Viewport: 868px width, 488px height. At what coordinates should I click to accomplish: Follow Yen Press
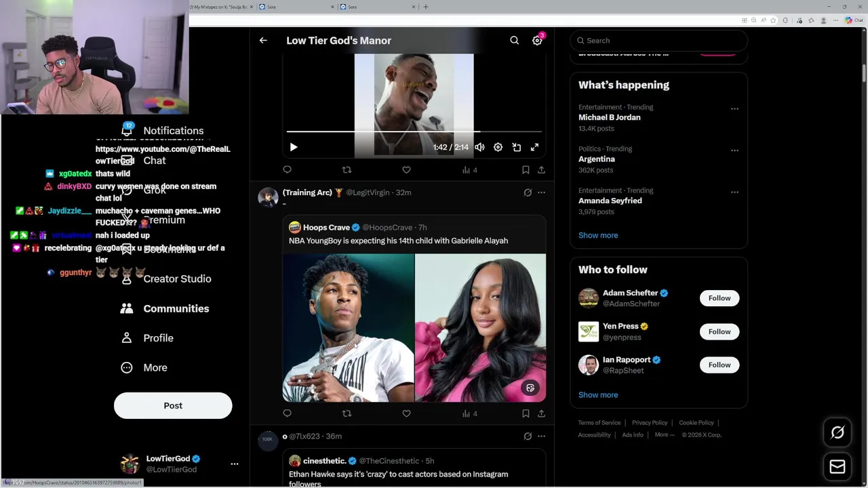[x=719, y=331]
